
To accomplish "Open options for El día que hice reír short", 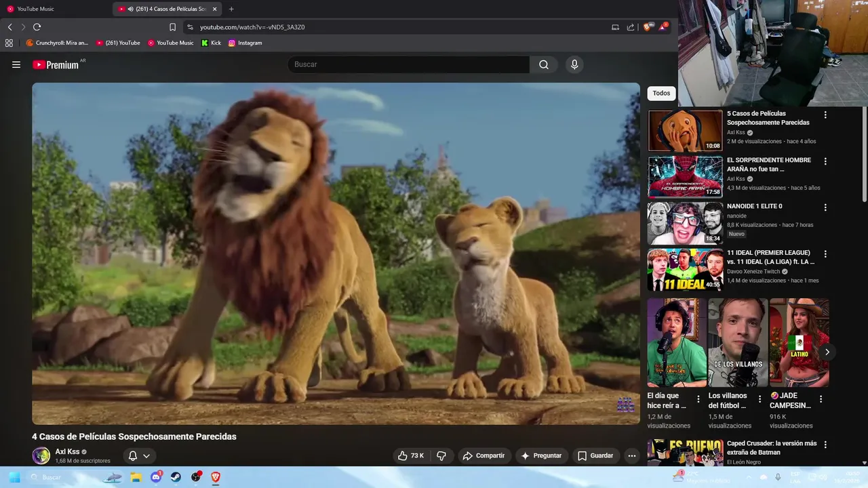I will pos(698,399).
